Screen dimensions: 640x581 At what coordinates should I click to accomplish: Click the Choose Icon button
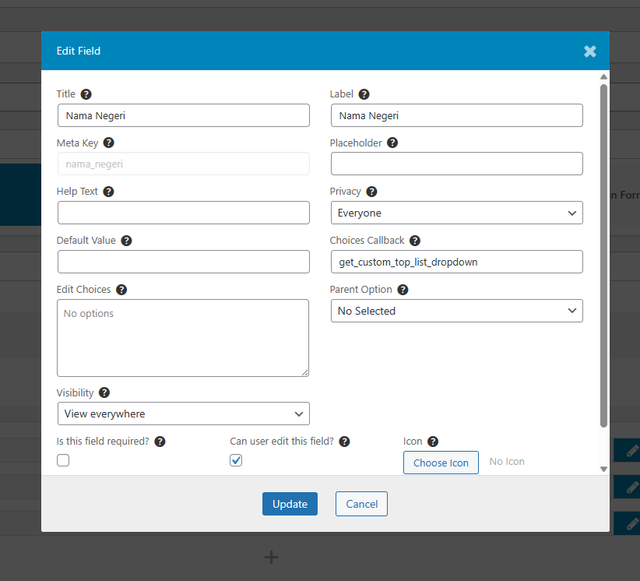pos(441,463)
